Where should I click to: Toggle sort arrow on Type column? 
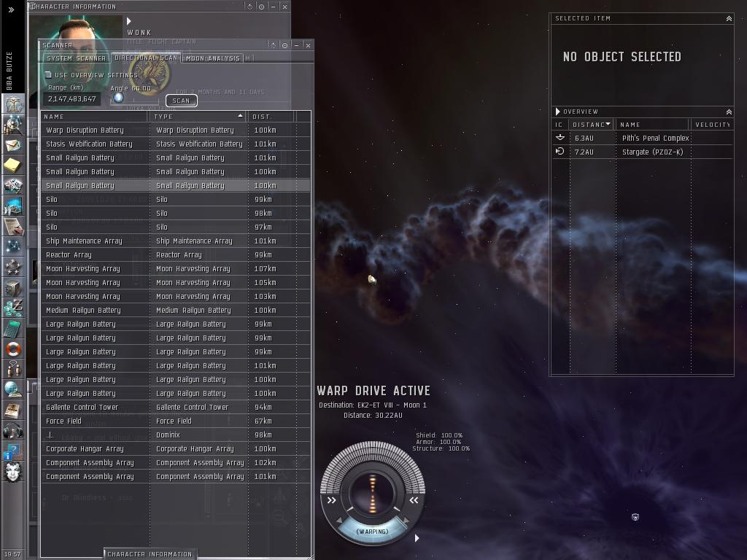coord(240,116)
